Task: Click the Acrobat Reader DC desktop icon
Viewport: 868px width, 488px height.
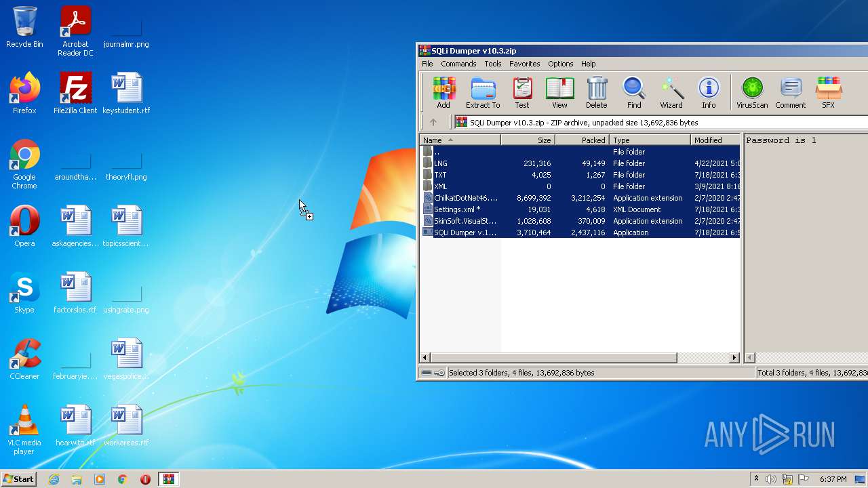Action: (75, 31)
